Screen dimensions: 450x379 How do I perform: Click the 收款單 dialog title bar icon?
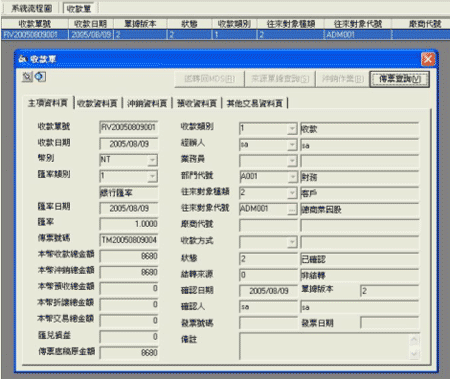[22, 59]
